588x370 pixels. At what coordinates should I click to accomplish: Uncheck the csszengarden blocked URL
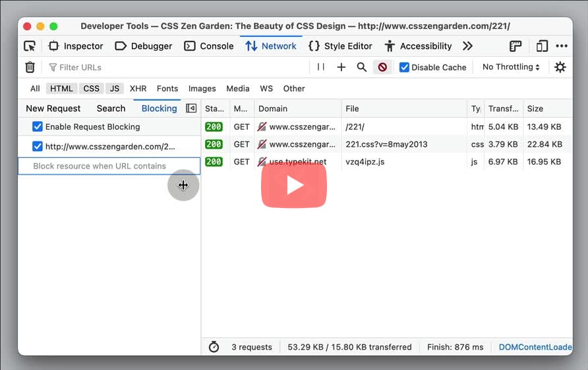point(38,146)
